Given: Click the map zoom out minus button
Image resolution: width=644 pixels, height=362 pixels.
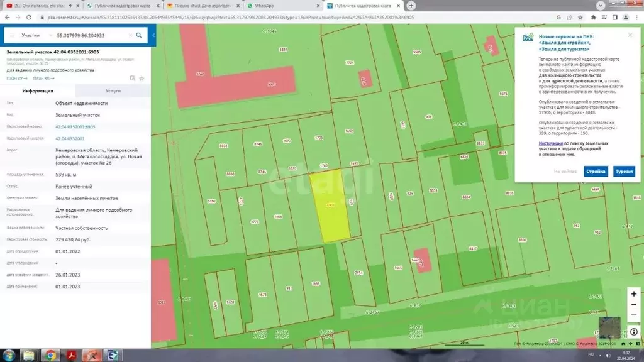Looking at the screenshot, I should (x=634, y=315).
